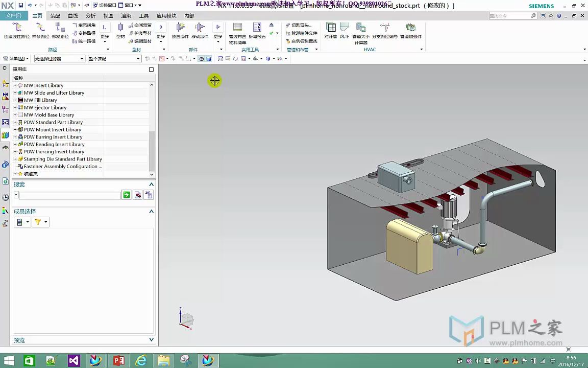Maximize the 重用库 panel with square button

point(151,70)
